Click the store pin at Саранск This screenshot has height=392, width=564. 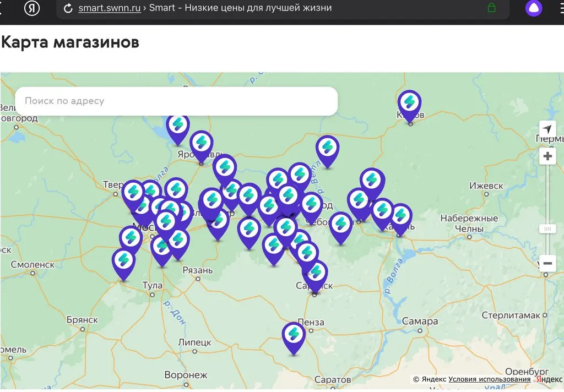[x=316, y=274]
